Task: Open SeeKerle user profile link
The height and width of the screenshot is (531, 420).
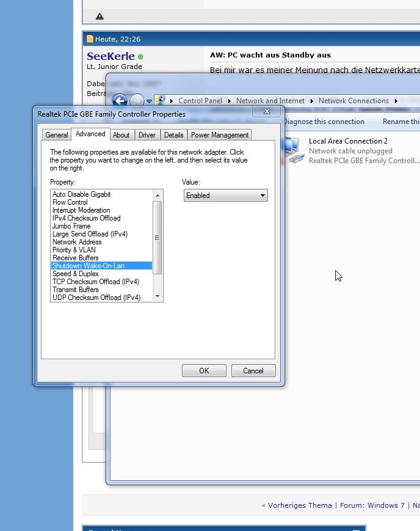Action: 110,56
